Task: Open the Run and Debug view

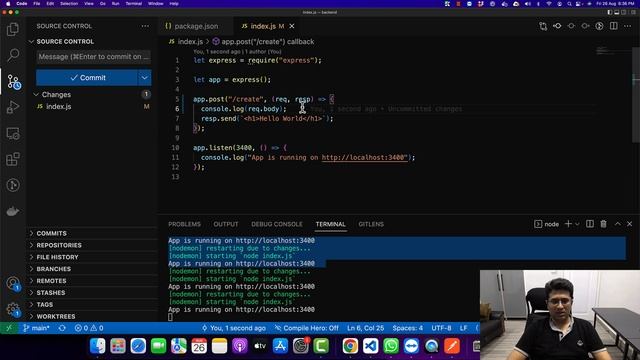Action: tap(13, 107)
